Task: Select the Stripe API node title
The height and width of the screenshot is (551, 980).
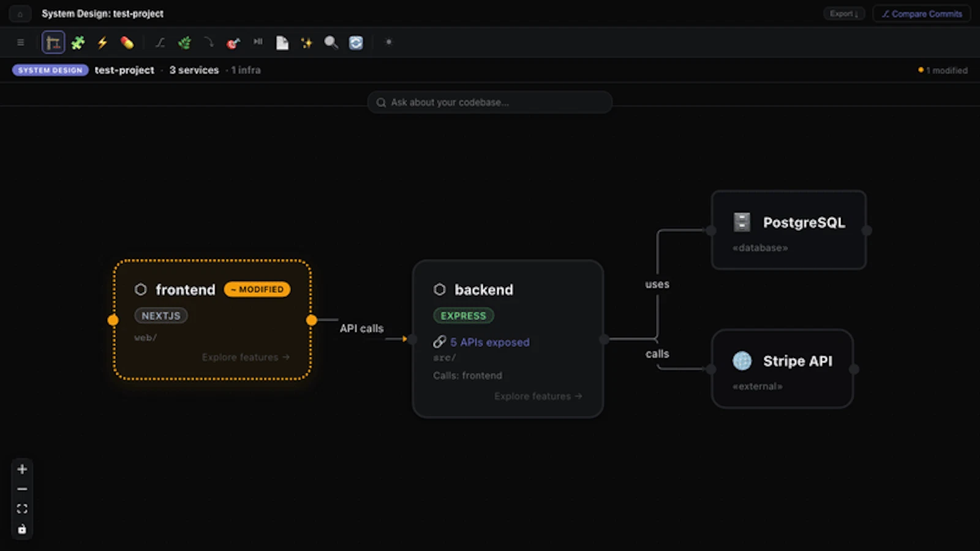Action: pos(797,361)
